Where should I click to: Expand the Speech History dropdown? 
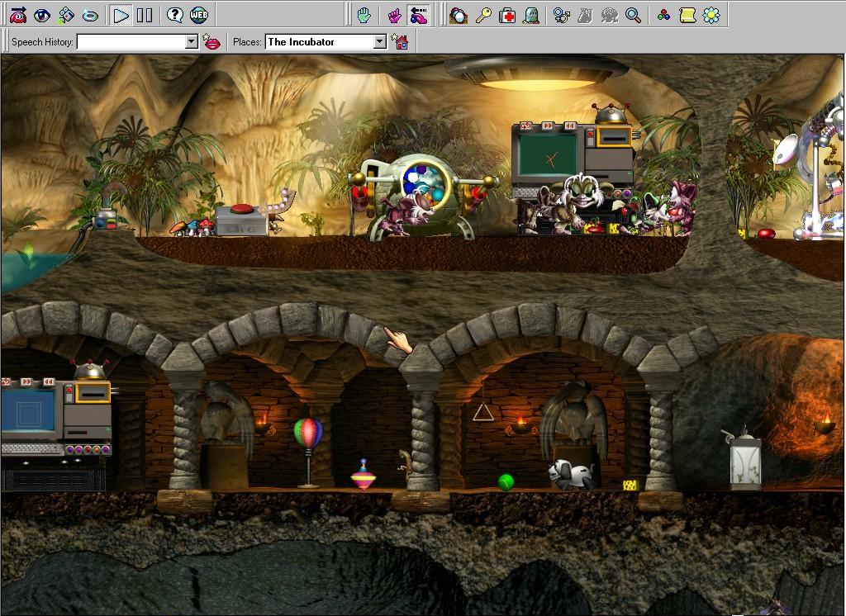click(x=191, y=42)
